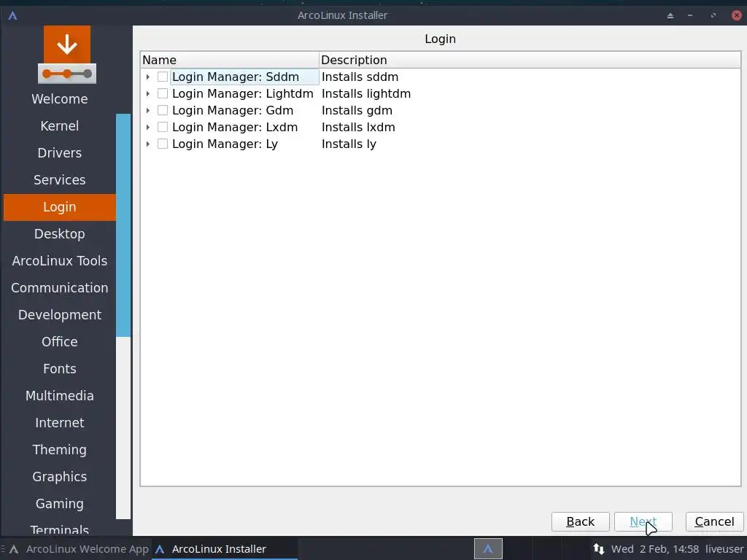Expand the Login Manager: Sddm row
Image resolution: width=747 pixels, height=560 pixels.
point(147,77)
